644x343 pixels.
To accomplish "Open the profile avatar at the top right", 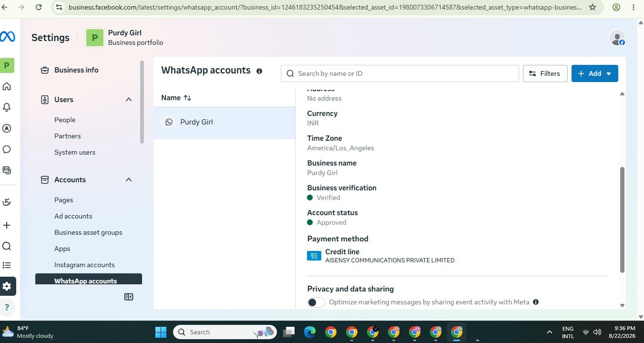I will (617, 38).
